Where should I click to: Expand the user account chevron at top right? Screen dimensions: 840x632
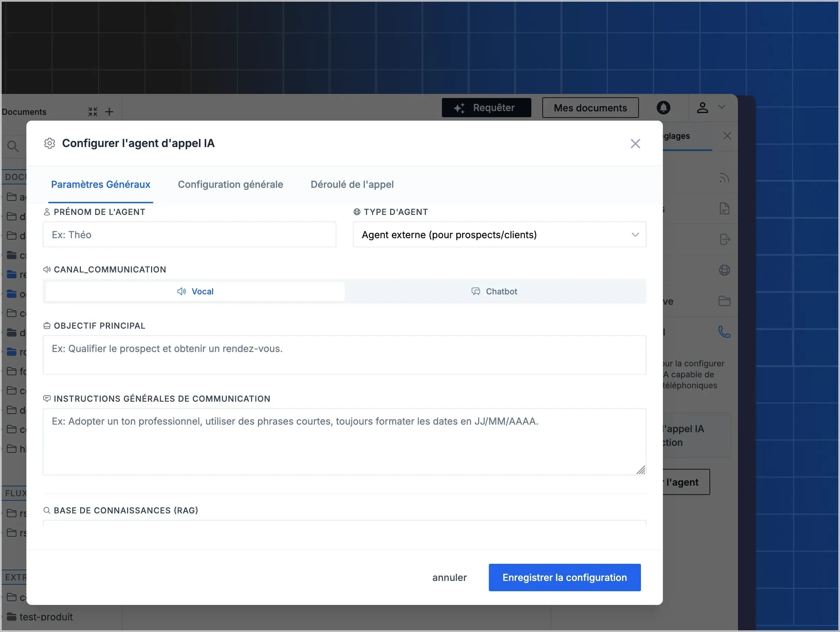[x=722, y=108]
